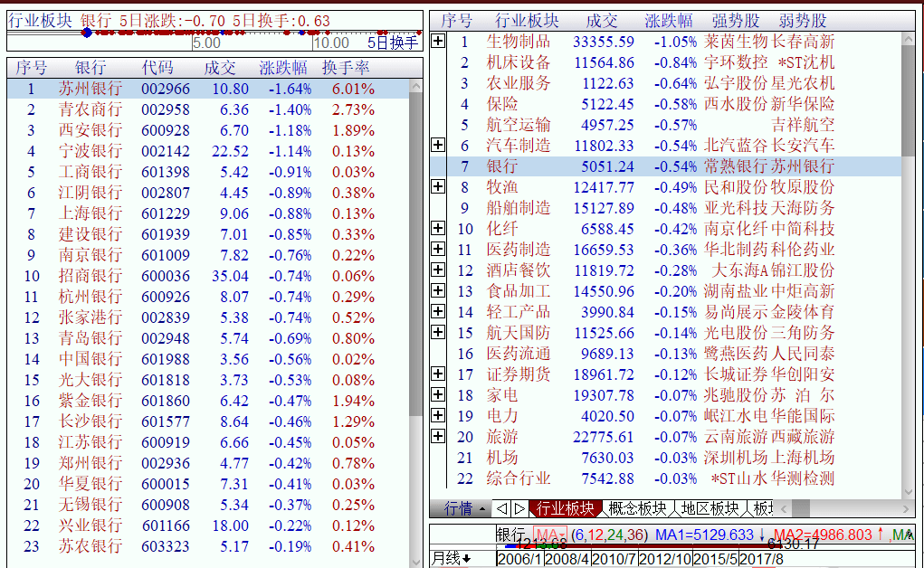Select the 机床设备 industry row

(x=666, y=62)
